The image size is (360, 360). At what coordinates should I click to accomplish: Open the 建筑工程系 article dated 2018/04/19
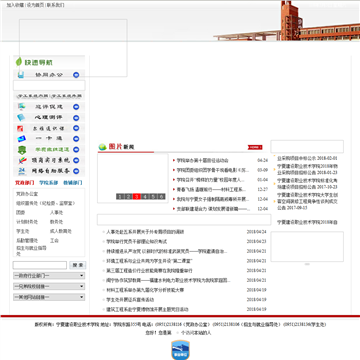point(147,309)
